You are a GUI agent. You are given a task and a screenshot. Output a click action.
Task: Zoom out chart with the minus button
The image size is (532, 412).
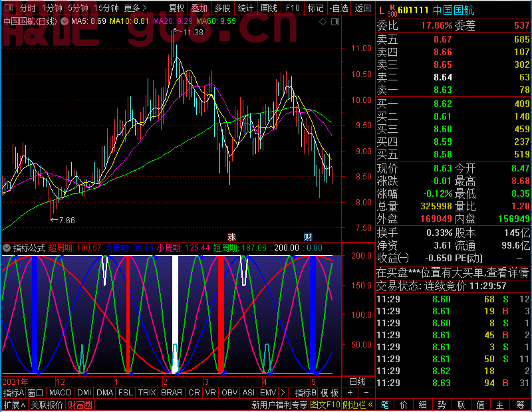coord(366,393)
